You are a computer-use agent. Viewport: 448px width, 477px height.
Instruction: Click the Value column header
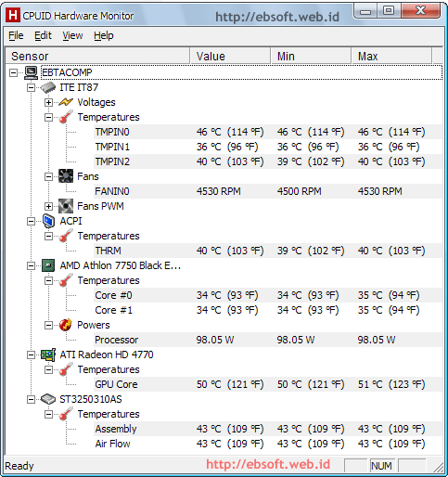(x=230, y=57)
